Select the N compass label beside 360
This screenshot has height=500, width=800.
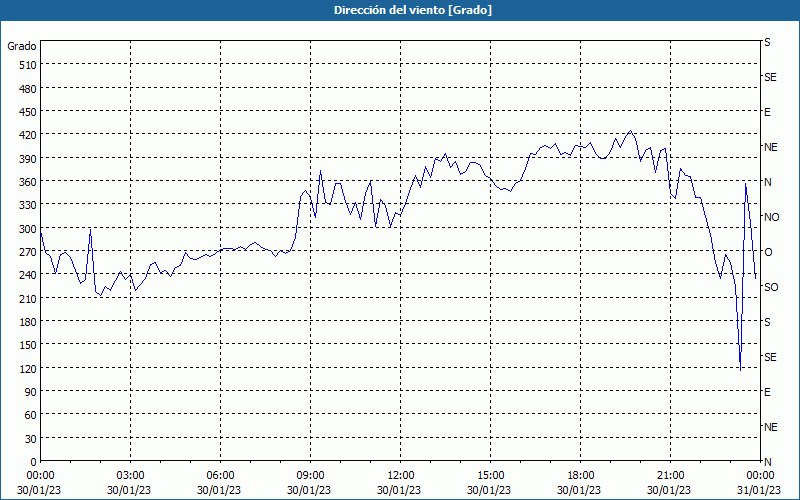point(768,182)
